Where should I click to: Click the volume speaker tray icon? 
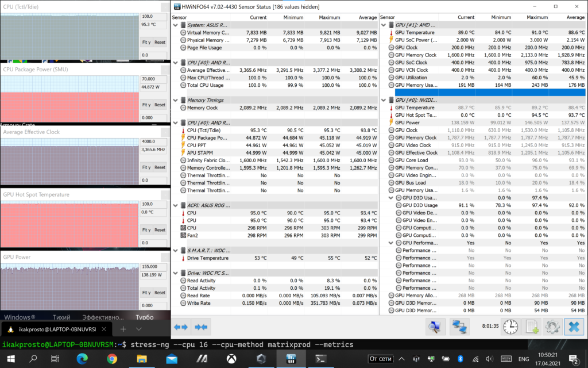click(x=489, y=359)
